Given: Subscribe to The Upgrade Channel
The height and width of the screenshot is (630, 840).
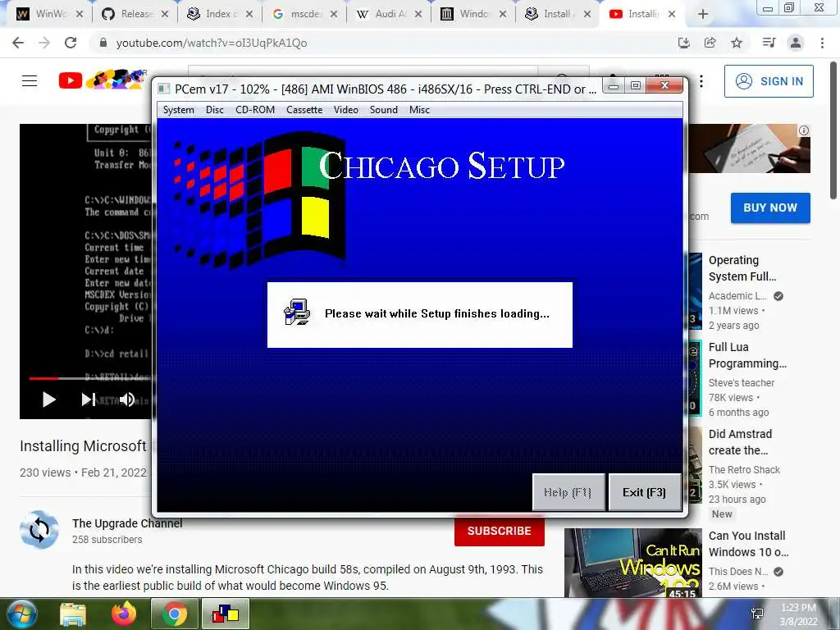Looking at the screenshot, I should [500, 531].
